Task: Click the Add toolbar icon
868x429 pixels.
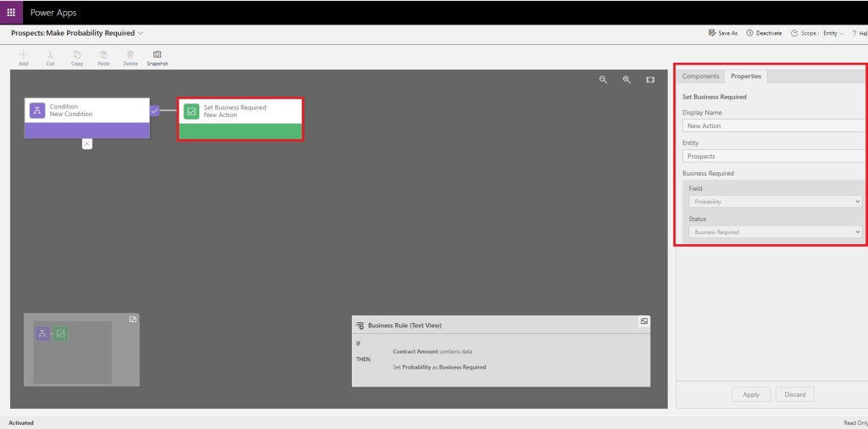Action: [x=24, y=55]
